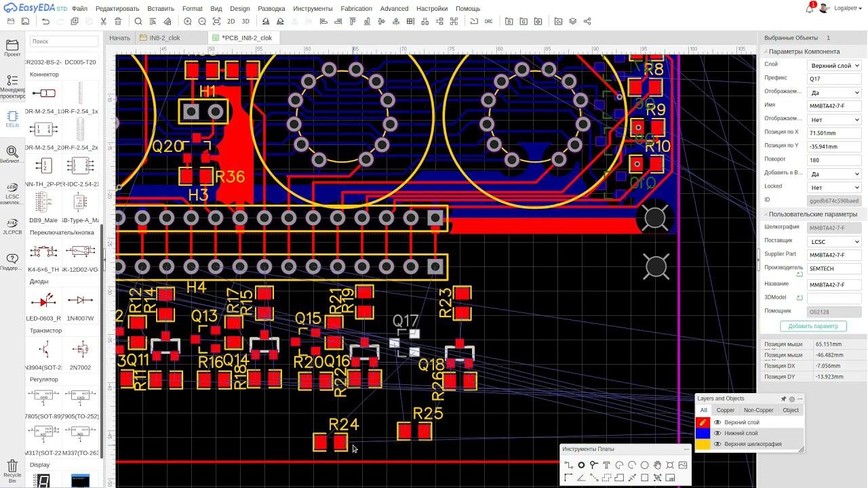Screen dimensions: 868x488
Task: Switch to the Non-Copper layers tab
Action: click(758, 410)
